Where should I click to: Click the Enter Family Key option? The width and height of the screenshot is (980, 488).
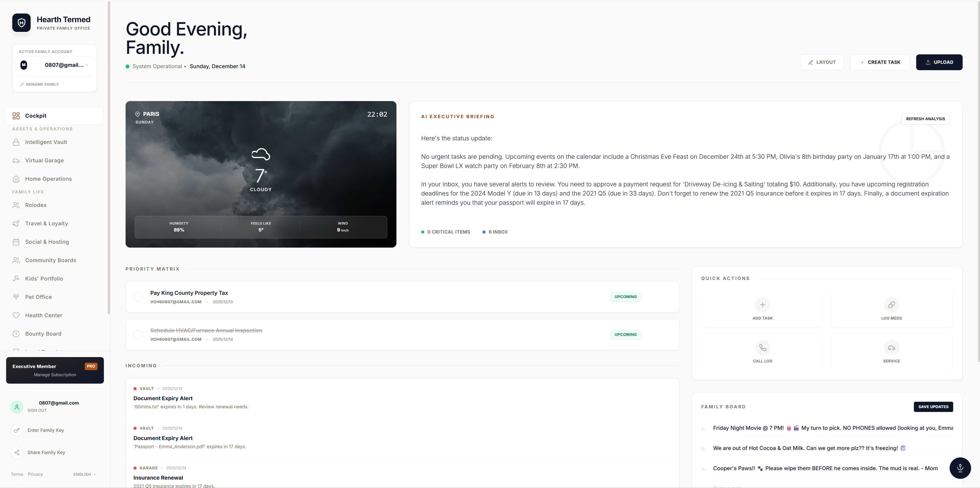pyautogui.click(x=46, y=430)
